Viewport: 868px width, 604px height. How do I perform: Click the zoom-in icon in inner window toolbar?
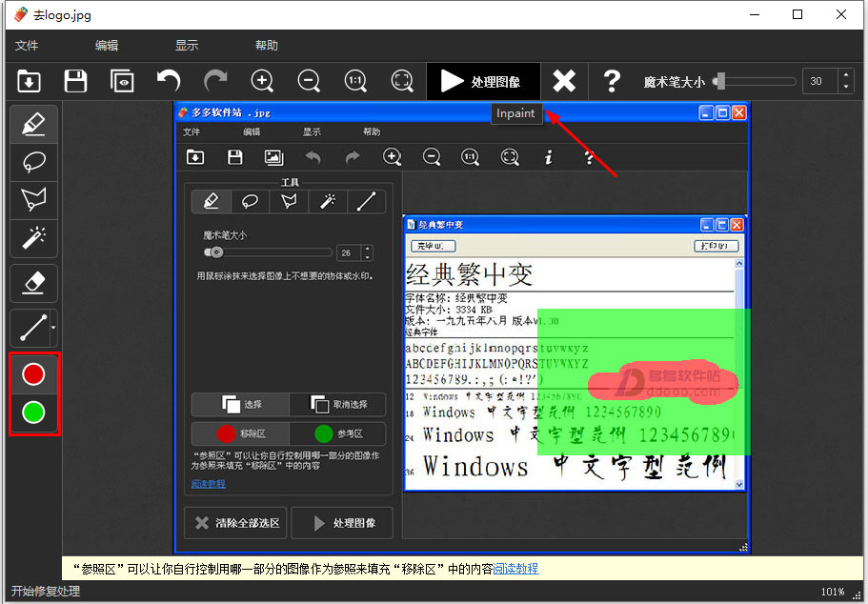coord(392,157)
